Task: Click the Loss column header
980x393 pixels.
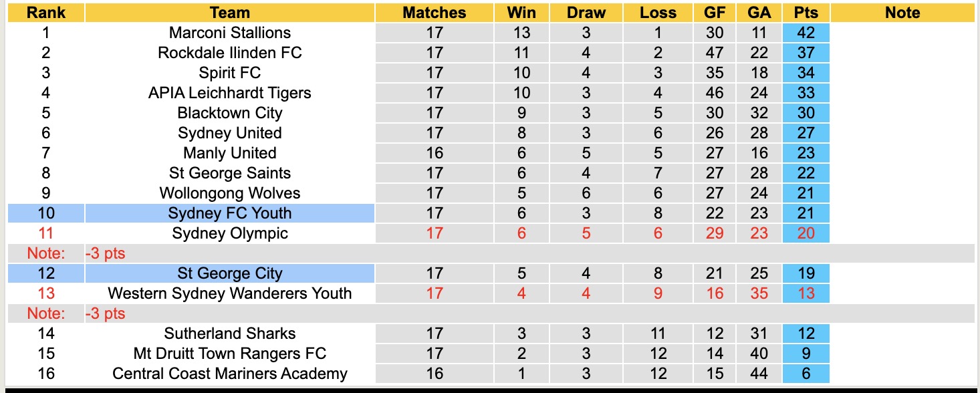Action: tap(658, 13)
